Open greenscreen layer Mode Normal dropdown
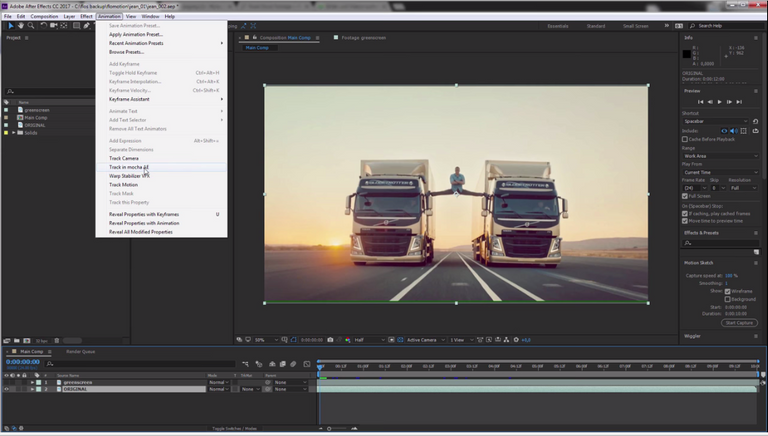 [x=218, y=382]
